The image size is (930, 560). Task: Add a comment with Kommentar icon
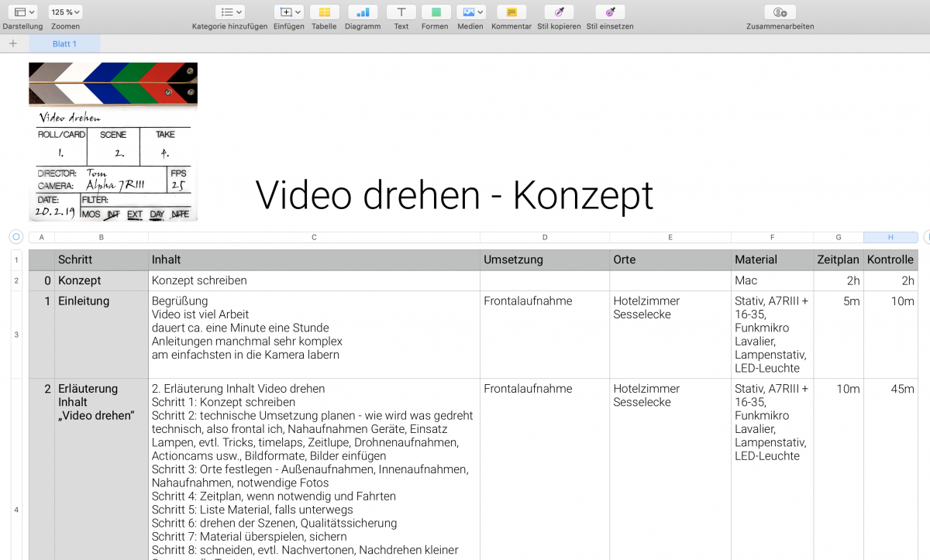pos(511,12)
